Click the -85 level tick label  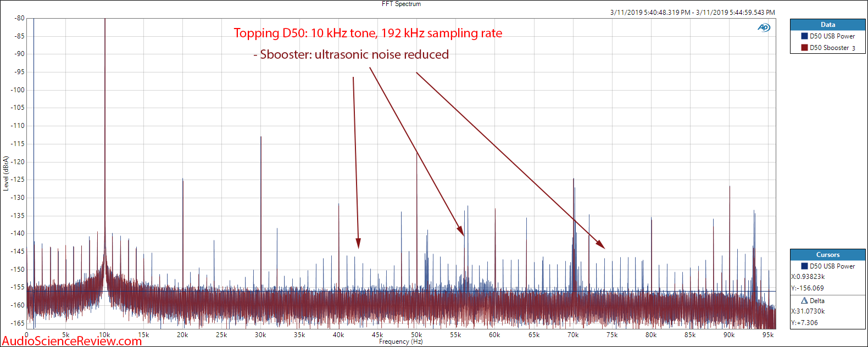point(19,36)
